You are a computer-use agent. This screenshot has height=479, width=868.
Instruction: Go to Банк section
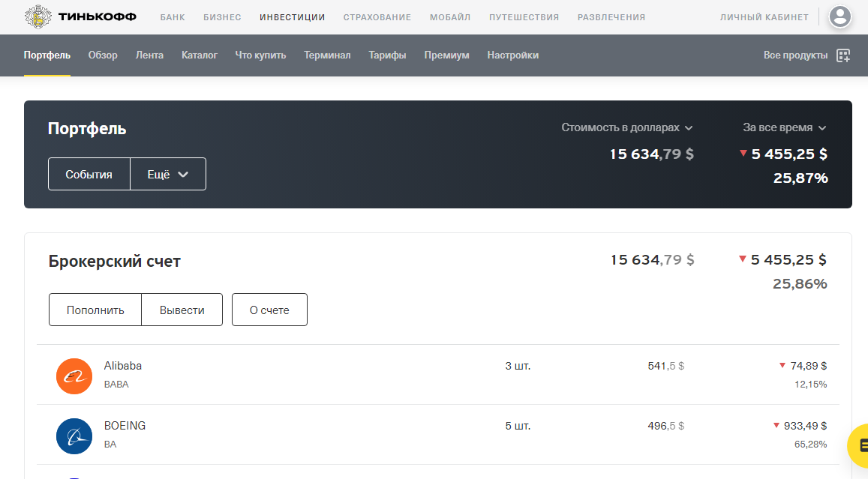(x=173, y=17)
